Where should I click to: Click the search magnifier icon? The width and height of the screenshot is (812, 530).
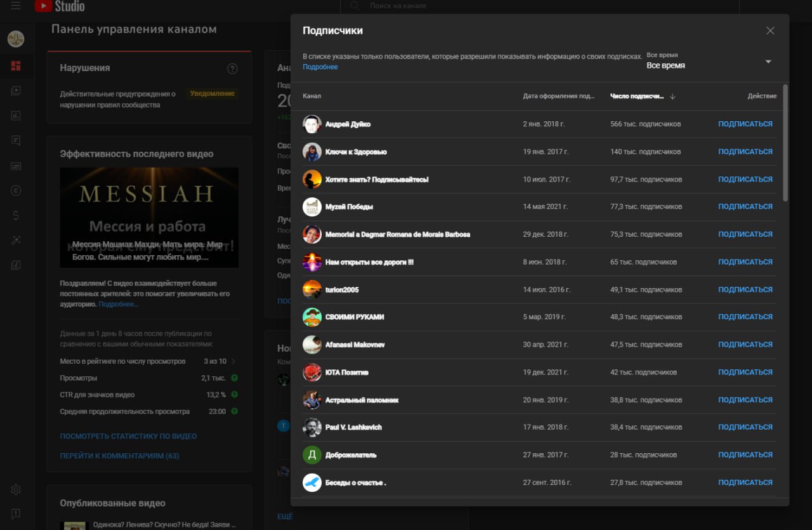click(355, 6)
